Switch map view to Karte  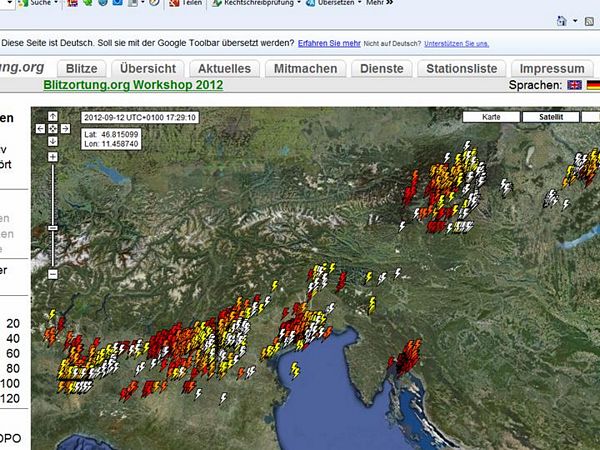tap(491, 117)
